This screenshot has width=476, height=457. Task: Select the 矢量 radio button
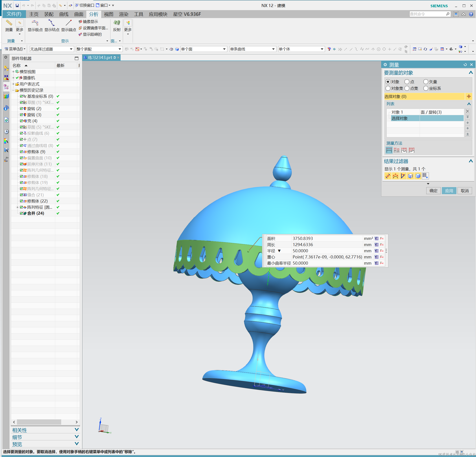coord(426,82)
